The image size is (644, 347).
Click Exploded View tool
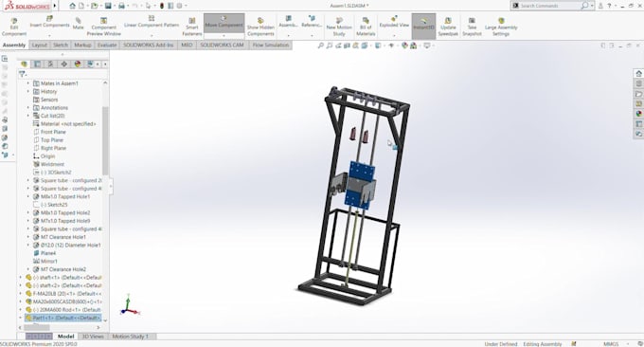[394, 22]
